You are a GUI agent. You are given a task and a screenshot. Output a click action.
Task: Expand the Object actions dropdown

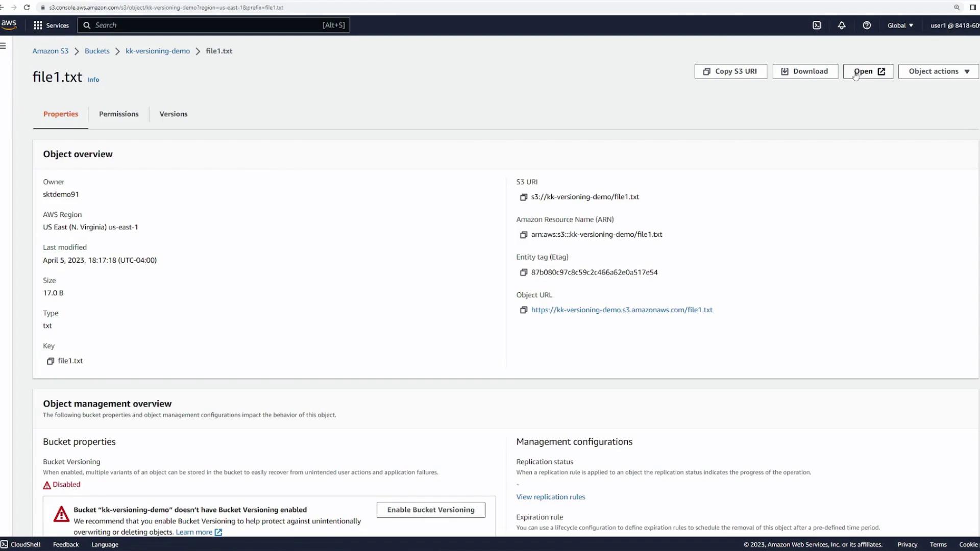tap(938, 71)
